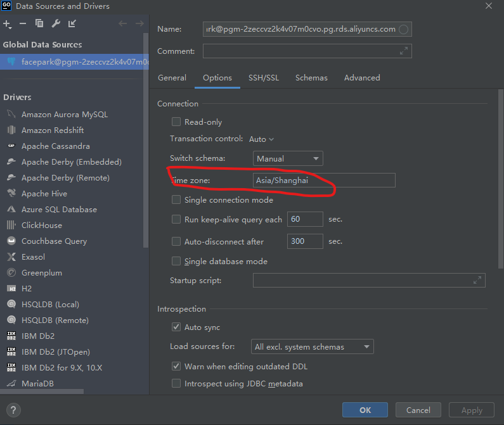
Task: Enable the Read-only checkbox
Action: click(177, 122)
